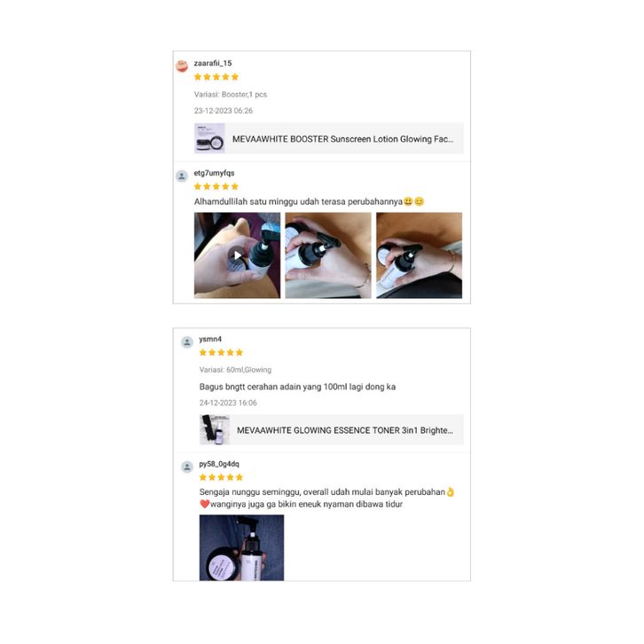Click the Variasi: 60ml,Glowing label
This screenshot has height=644, width=644.
pyautogui.click(x=235, y=370)
